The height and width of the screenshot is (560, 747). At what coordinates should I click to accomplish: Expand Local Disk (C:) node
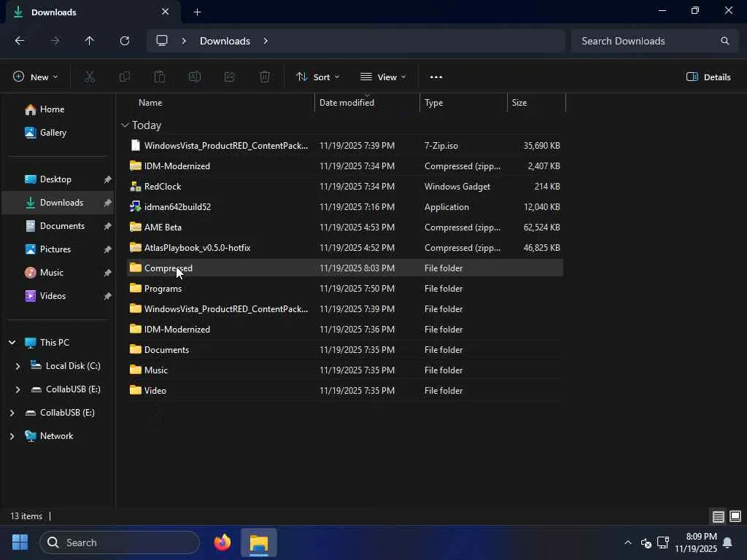(18, 366)
